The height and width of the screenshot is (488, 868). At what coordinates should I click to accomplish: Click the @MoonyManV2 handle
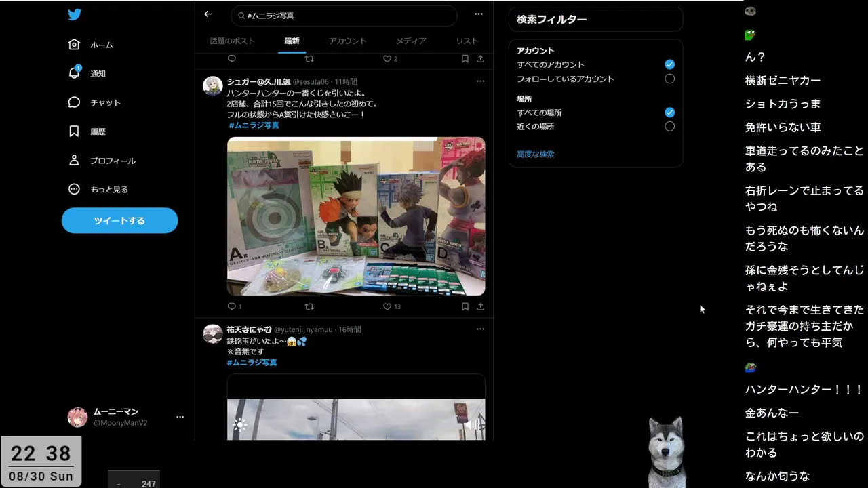(x=120, y=423)
